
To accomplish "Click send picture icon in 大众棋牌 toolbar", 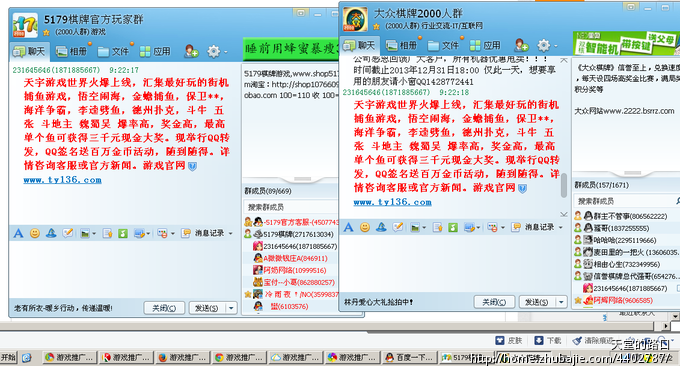I will [415, 228].
